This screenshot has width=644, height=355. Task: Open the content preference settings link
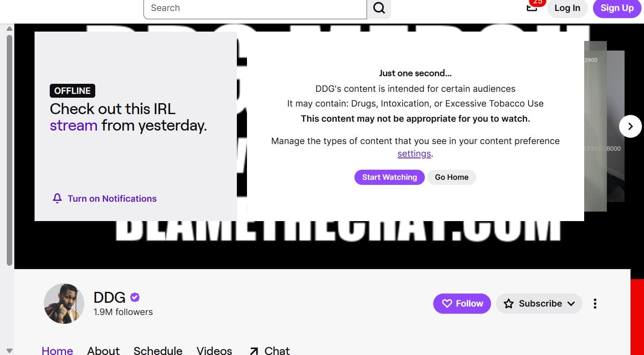pos(414,154)
